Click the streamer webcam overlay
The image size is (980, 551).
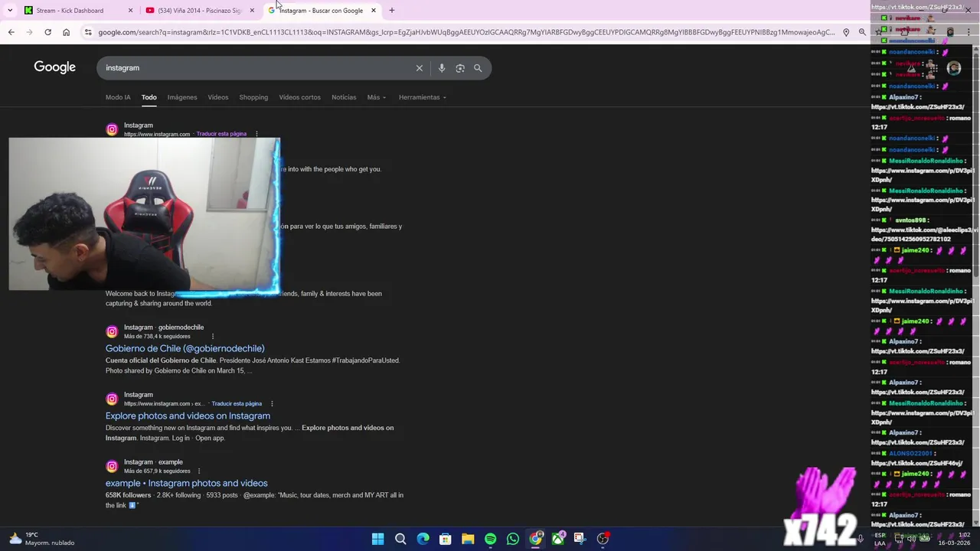pyautogui.click(x=144, y=214)
